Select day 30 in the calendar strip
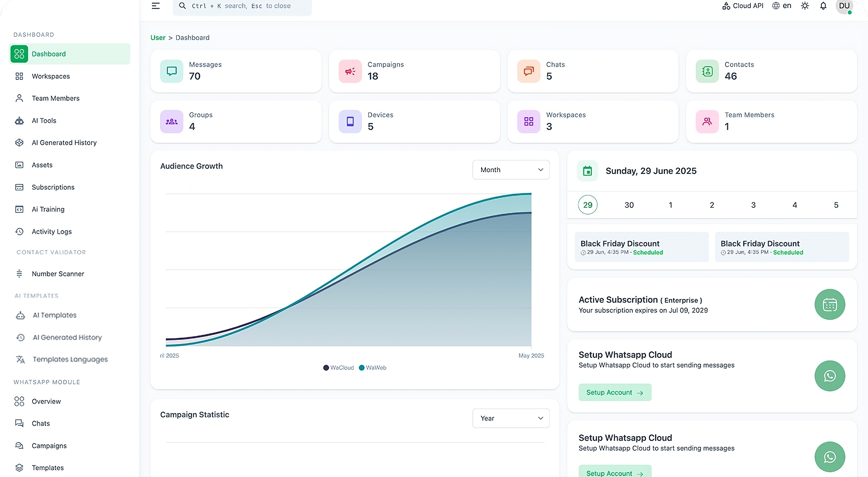Image resolution: width=868 pixels, height=477 pixels. 629,205
